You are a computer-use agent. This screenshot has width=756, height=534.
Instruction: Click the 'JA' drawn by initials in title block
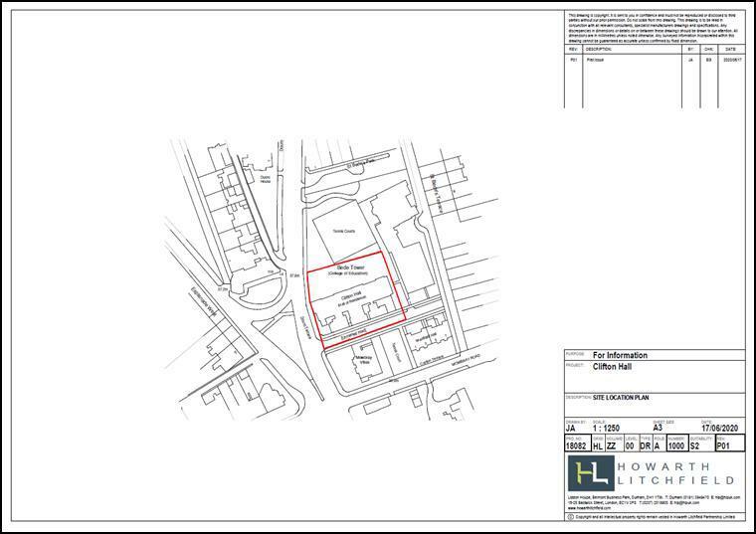click(x=570, y=428)
